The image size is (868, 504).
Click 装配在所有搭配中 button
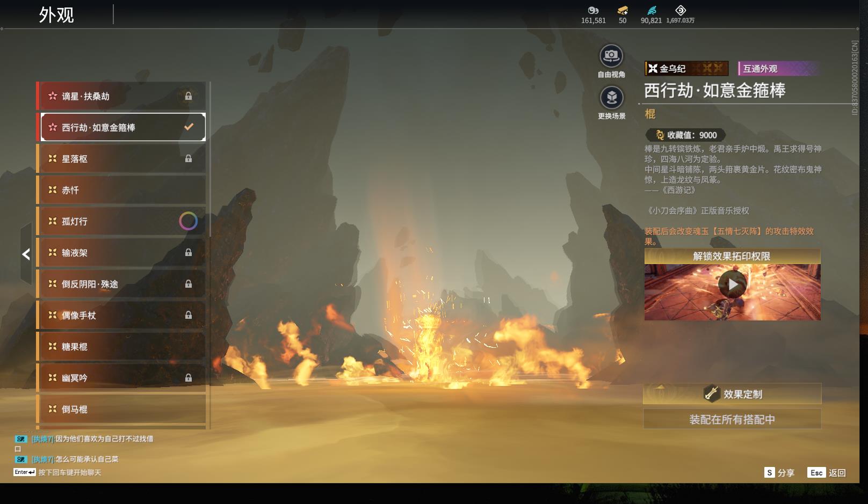point(732,419)
